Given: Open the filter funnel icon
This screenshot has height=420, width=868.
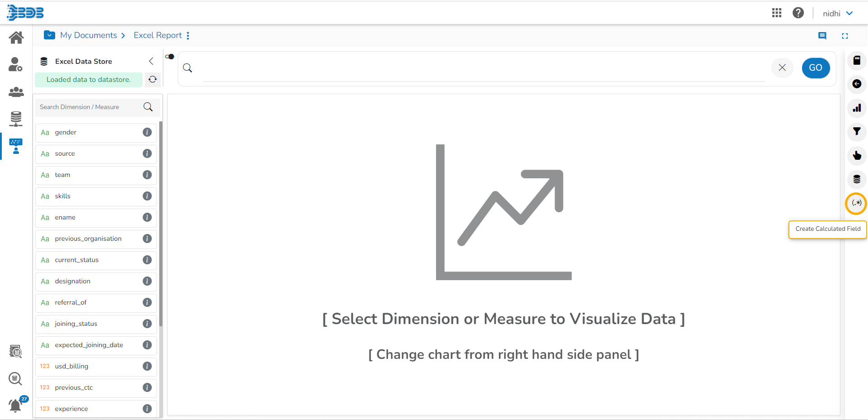Looking at the screenshot, I should (x=857, y=132).
